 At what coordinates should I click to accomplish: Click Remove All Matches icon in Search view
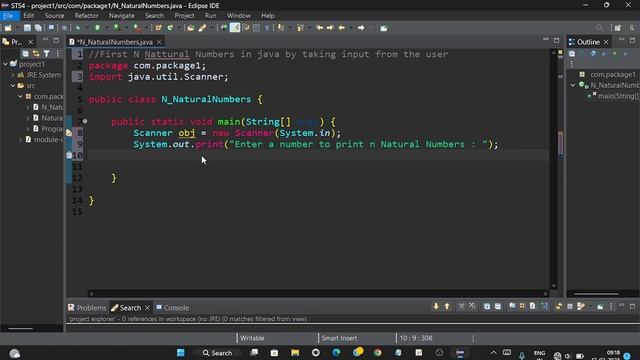point(472,306)
